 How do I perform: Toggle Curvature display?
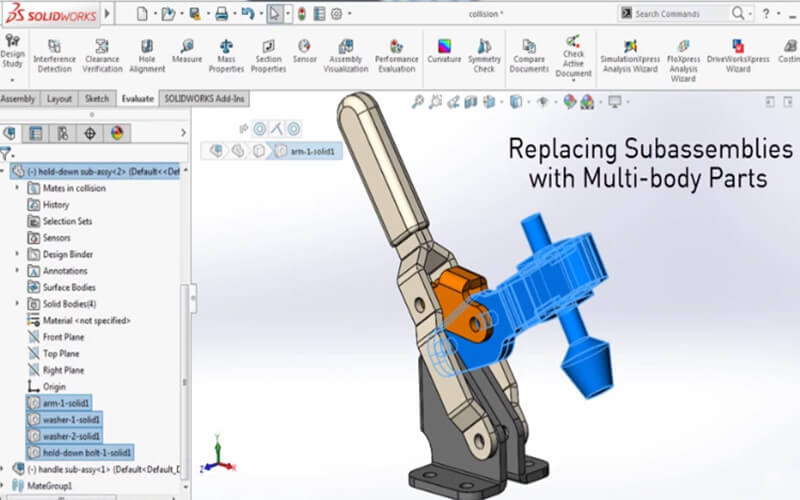click(444, 52)
